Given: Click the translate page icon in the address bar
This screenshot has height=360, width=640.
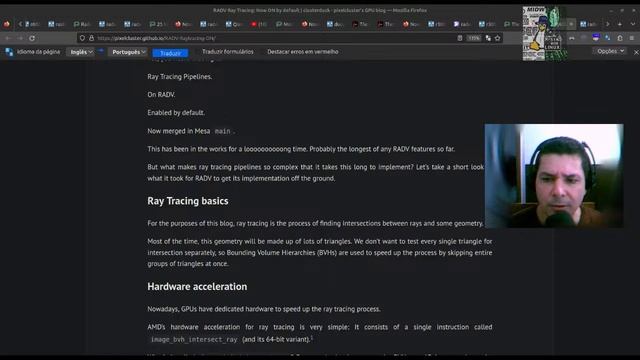Looking at the screenshot, I should (x=488, y=38).
